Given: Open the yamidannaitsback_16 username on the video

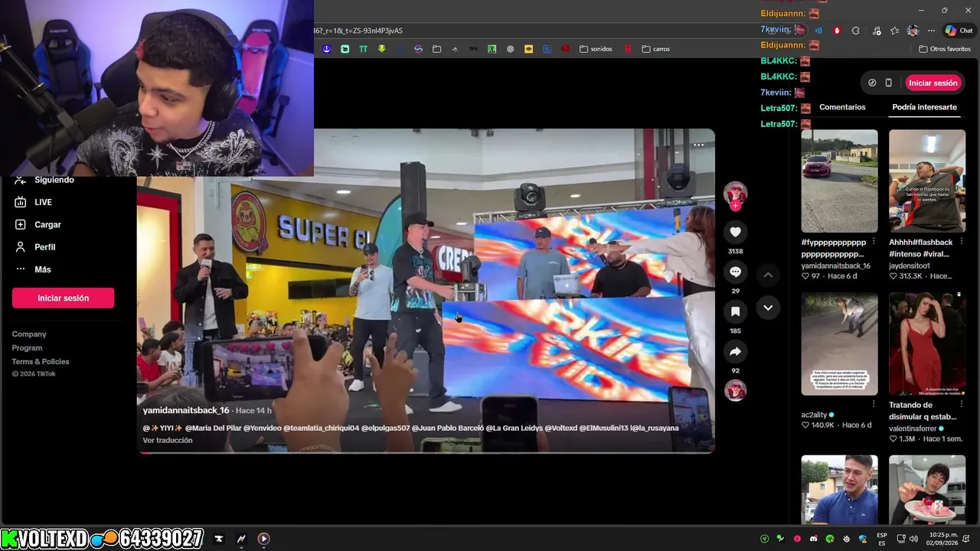Looking at the screenshot, I should point(186,411).
